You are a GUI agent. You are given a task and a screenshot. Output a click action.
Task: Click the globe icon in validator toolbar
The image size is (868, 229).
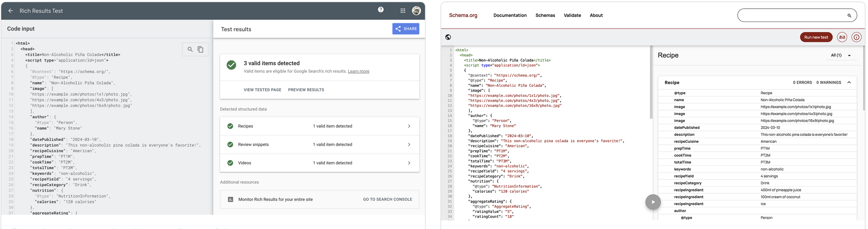[448, 37]
